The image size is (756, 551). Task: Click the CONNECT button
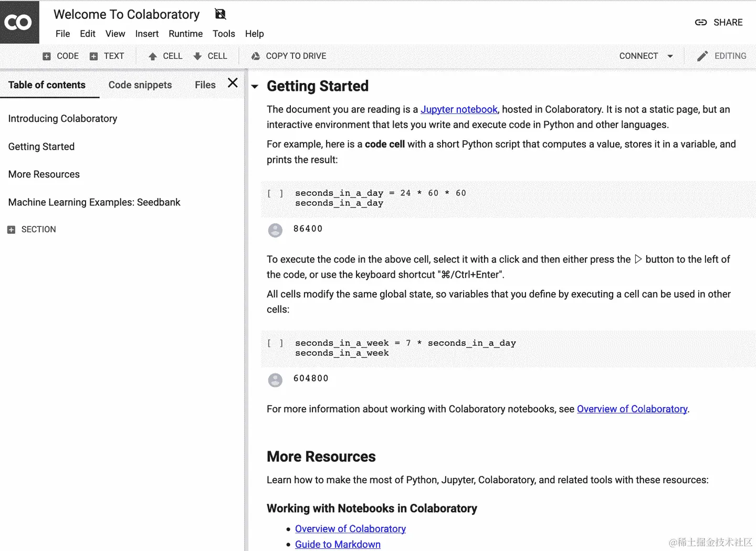(638, 56)
